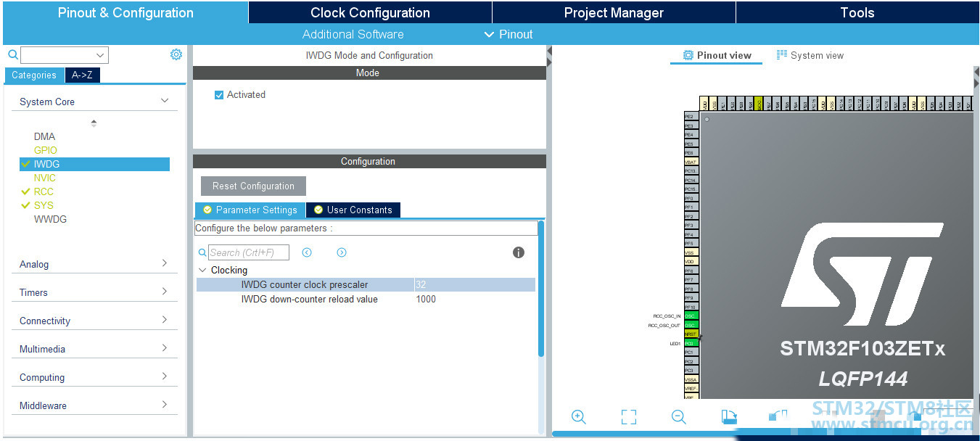980x441 pixels.
Task: Collapse the Clocking parameter group
Action: pos(202,270)
